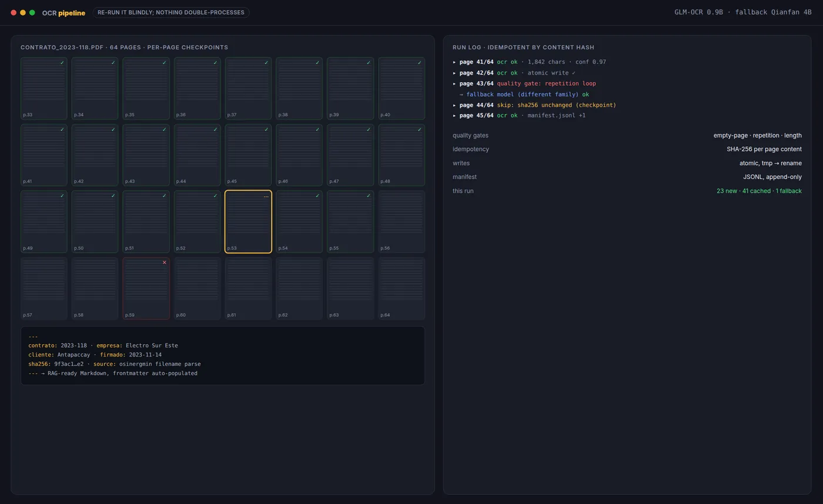Image resolution: width=823 pixels, height=504 pixels.
Task: Open pending page thumbnail p.60
Action: pos(197,288)
